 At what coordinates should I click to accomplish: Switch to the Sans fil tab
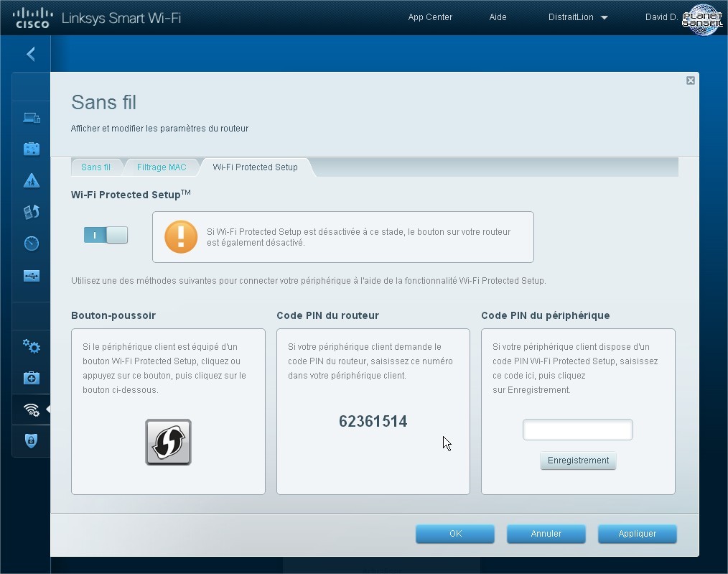95,167
